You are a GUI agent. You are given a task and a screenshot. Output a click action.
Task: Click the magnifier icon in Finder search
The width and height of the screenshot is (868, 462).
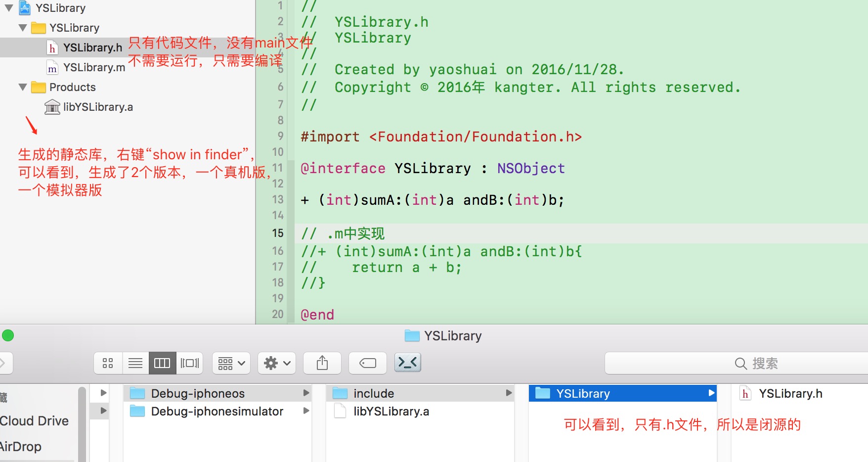click(x=740, y=364)
